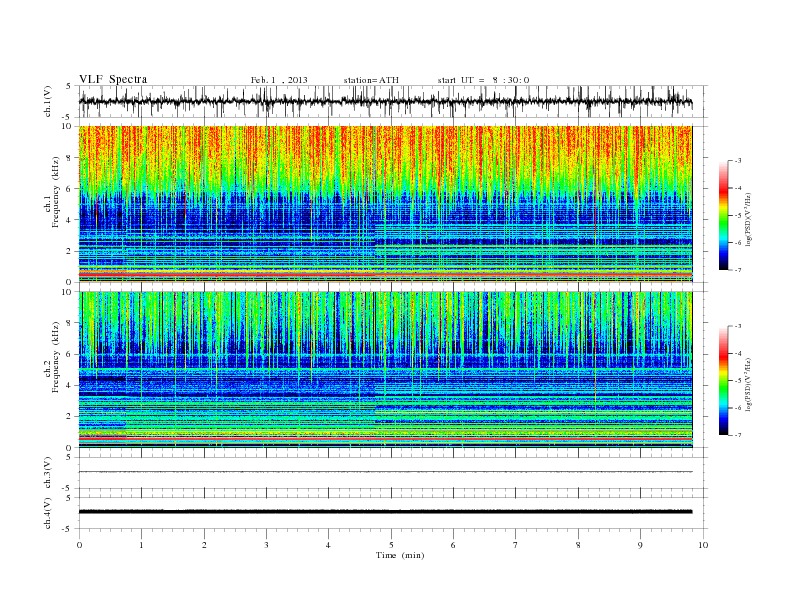Click the '8' minute tick label

[578, 545]
